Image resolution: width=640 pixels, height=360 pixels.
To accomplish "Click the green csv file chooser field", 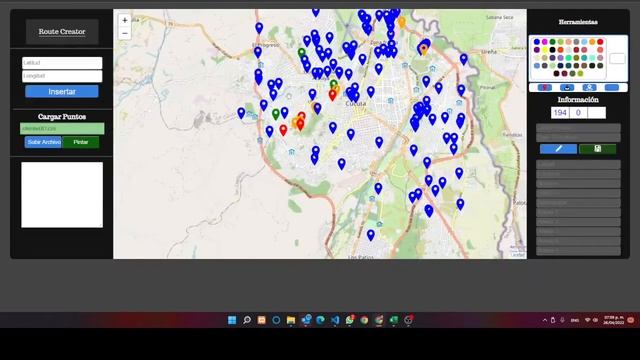I will (62, 129).
